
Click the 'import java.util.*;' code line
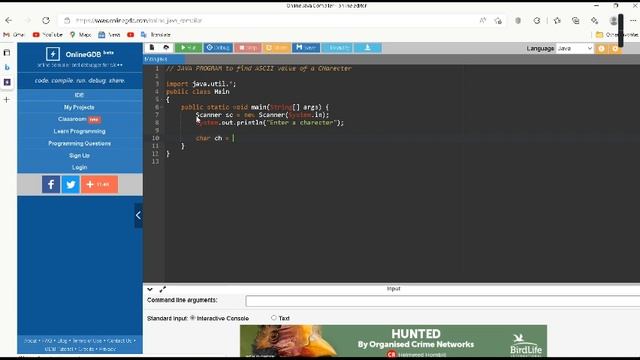tap(201, 84)
